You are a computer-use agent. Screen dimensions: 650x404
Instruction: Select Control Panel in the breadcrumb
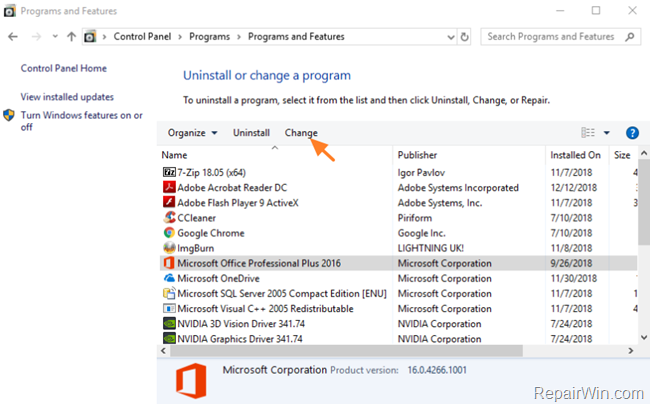tap(142, 36)
